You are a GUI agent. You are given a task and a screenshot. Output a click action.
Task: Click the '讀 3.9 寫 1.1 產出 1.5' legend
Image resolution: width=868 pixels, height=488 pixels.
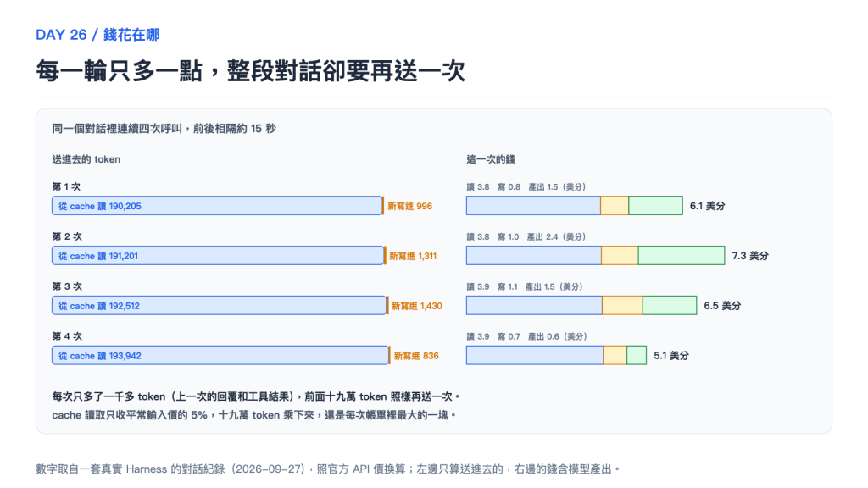524,286
